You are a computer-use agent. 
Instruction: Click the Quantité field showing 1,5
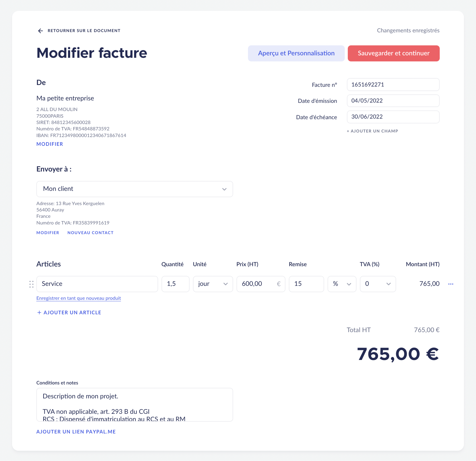(175, 284)
